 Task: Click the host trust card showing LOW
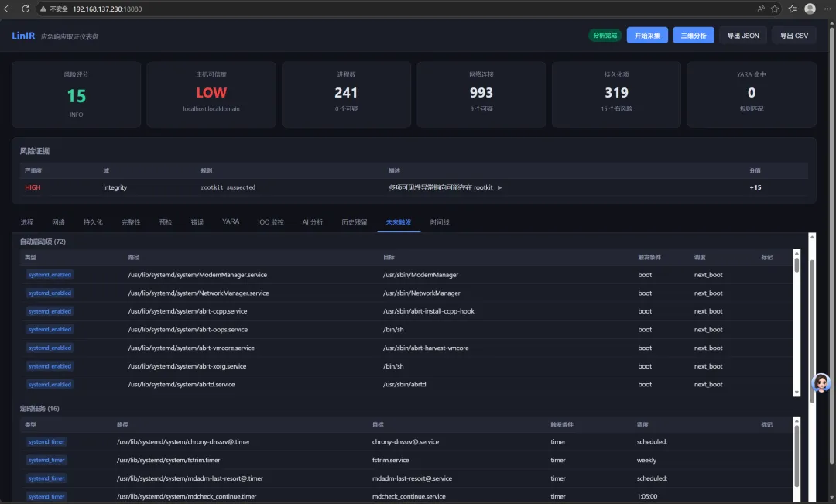pos(211,94)
